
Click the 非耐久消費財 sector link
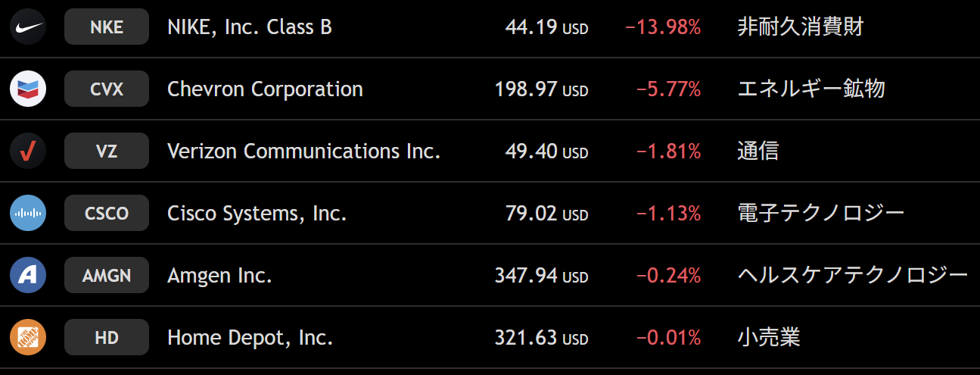[801, 27]
